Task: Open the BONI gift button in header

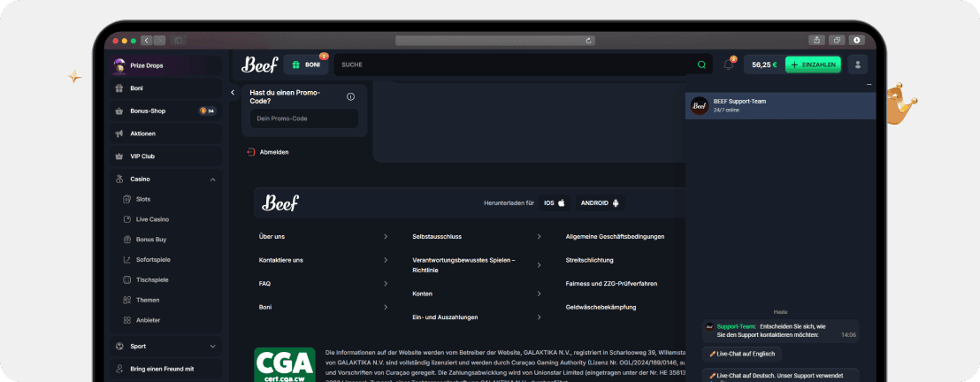Action: [x=306, y=65]
